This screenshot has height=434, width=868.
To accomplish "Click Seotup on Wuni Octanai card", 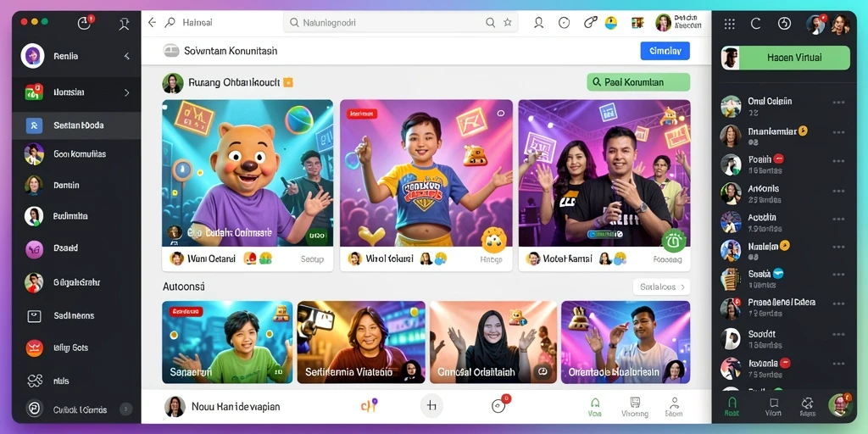I will point(312,259).
